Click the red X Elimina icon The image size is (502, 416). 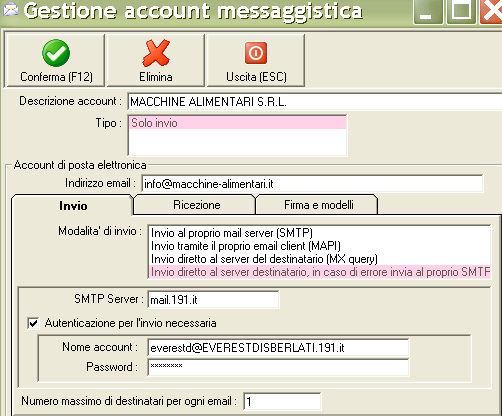click(x=156, y=53)
